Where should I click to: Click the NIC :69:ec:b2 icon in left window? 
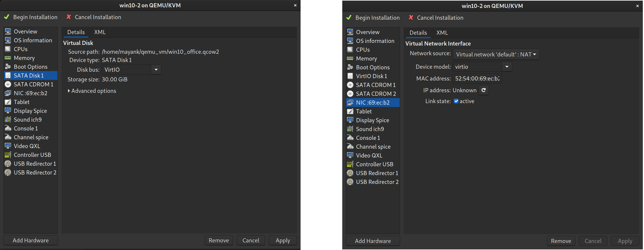tap(8, 93)
